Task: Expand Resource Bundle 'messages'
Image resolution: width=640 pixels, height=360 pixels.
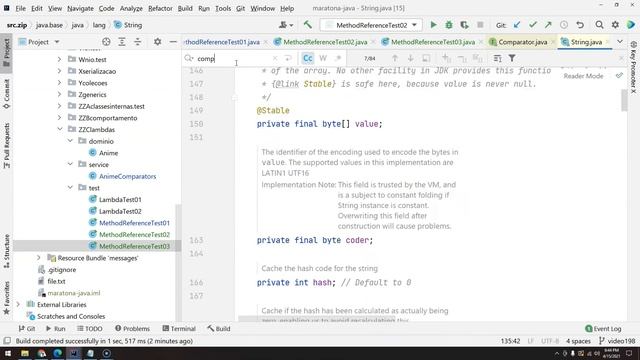Action: (x=39, y=258)
